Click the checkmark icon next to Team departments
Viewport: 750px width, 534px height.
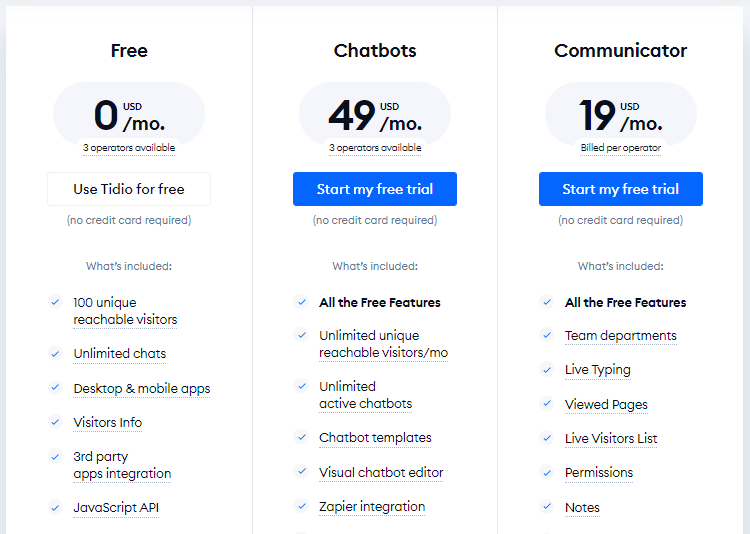pyautogui.click(x=547, y=335)
